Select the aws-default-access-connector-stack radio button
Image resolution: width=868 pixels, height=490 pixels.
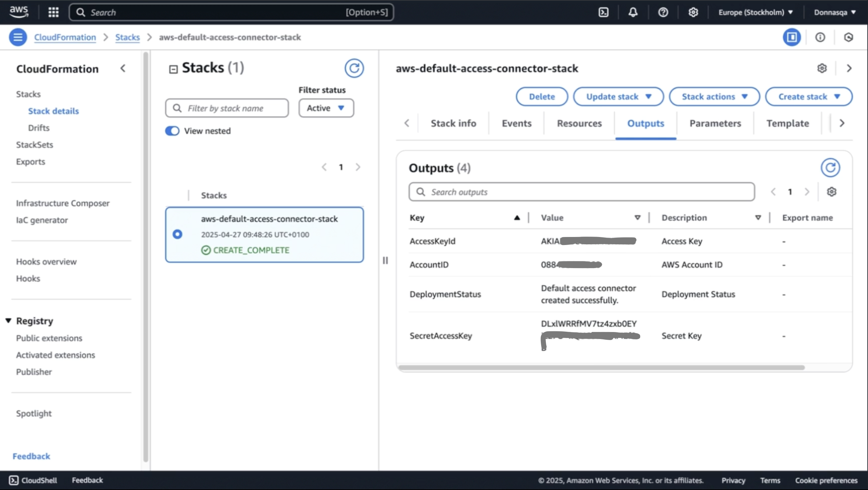point(177,234)
